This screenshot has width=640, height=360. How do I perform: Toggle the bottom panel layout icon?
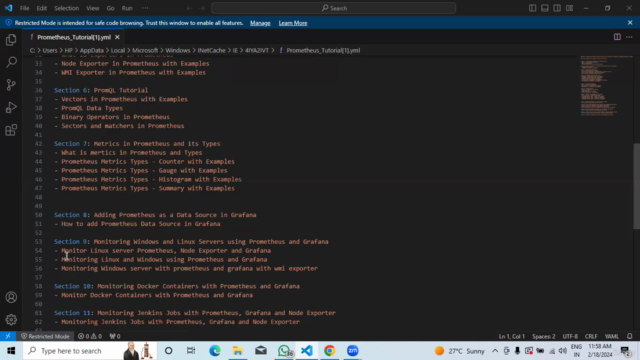click(x=544, y=8)
